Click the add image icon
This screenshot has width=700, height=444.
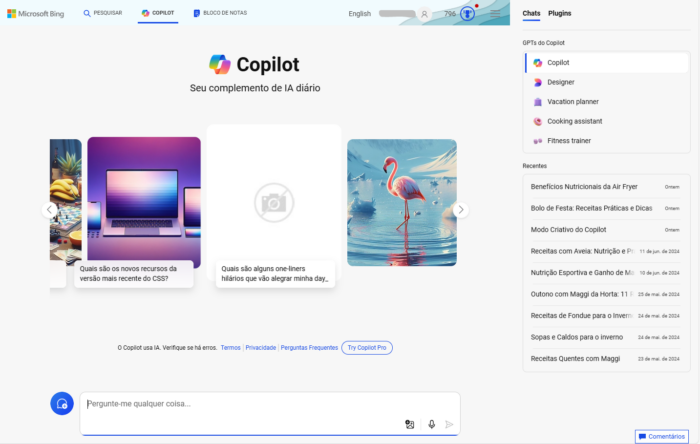tap(409, 424)
